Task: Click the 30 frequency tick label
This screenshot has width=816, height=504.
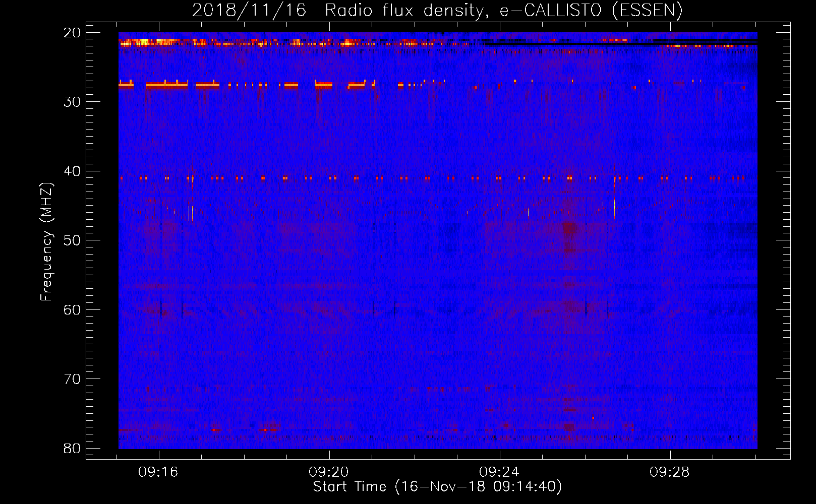Action: pyautogui.click(x=73, y=102)
